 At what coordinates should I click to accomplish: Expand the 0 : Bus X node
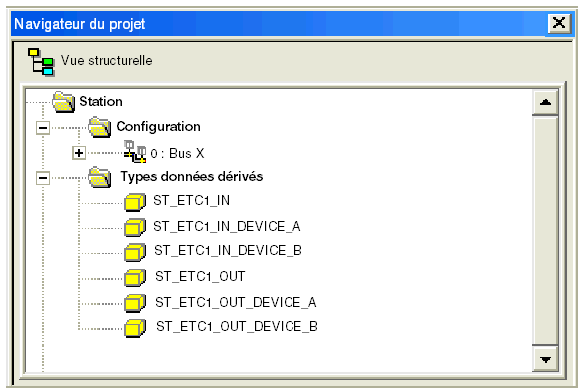click(79, 153)
